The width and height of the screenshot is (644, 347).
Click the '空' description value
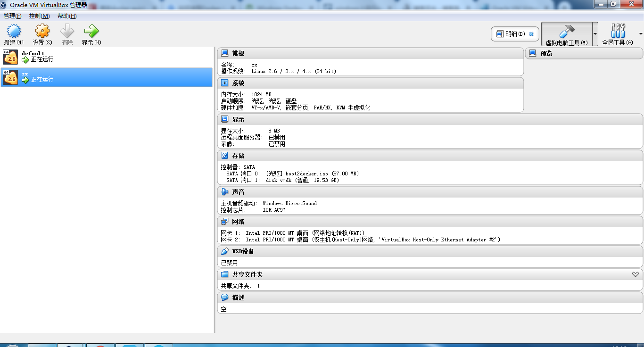click(x=223, y=309)
